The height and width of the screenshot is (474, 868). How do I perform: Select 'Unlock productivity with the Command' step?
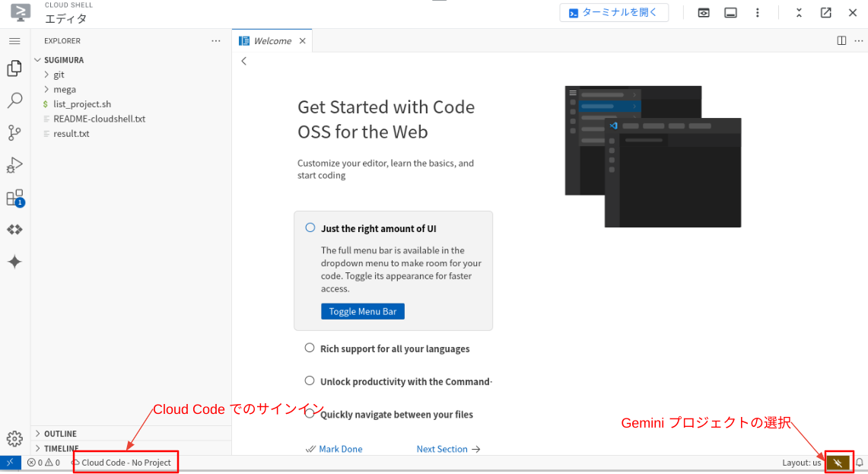[398, 381]
